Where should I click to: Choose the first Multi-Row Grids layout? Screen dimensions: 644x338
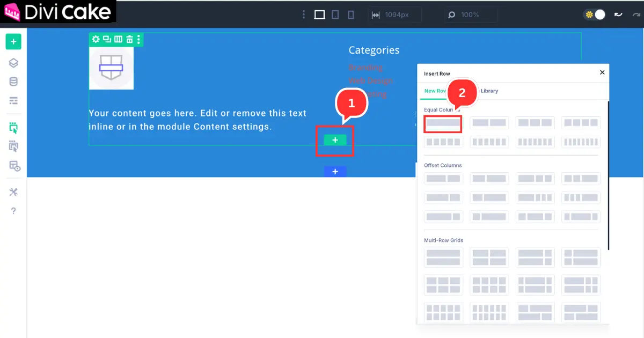(443, 258)
